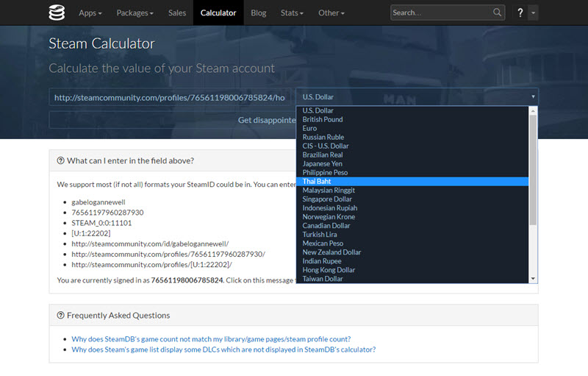Select the Calculator tab
The height and width of the screenshot is (376, 588).
pos(218,13)
